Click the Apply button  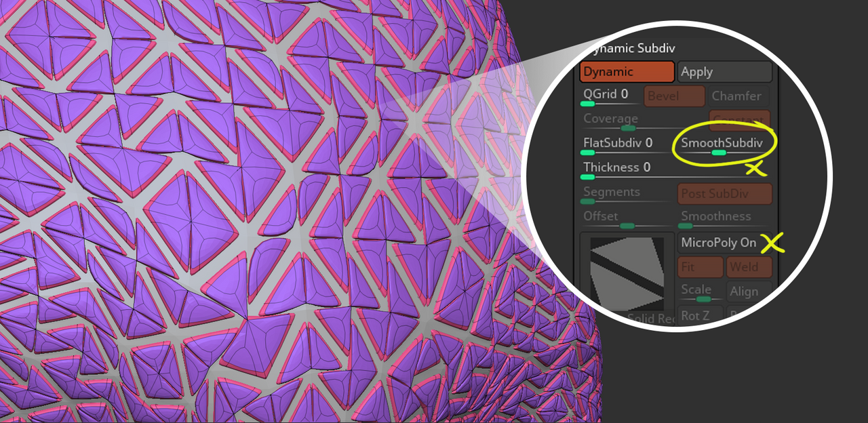pos(725,72)
